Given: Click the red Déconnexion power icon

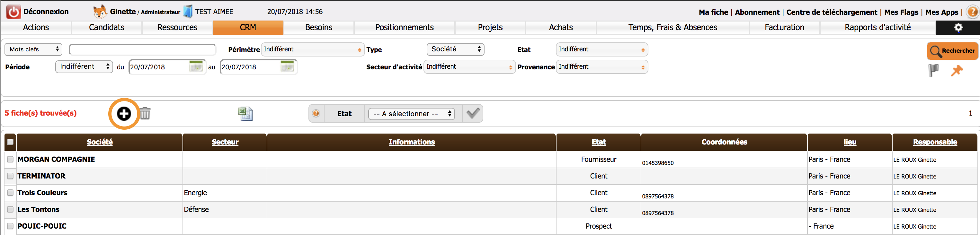Looking at the screenshot, I should coord(14,12).
